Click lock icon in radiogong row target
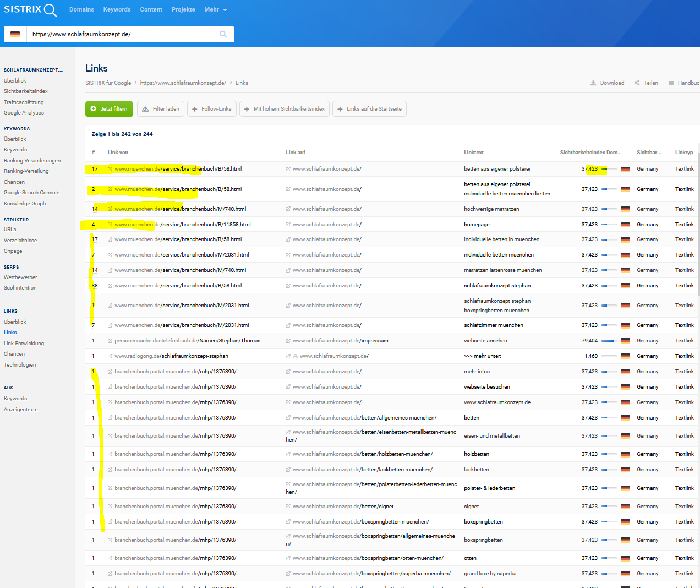700x588 pixels. pos(296,356)
